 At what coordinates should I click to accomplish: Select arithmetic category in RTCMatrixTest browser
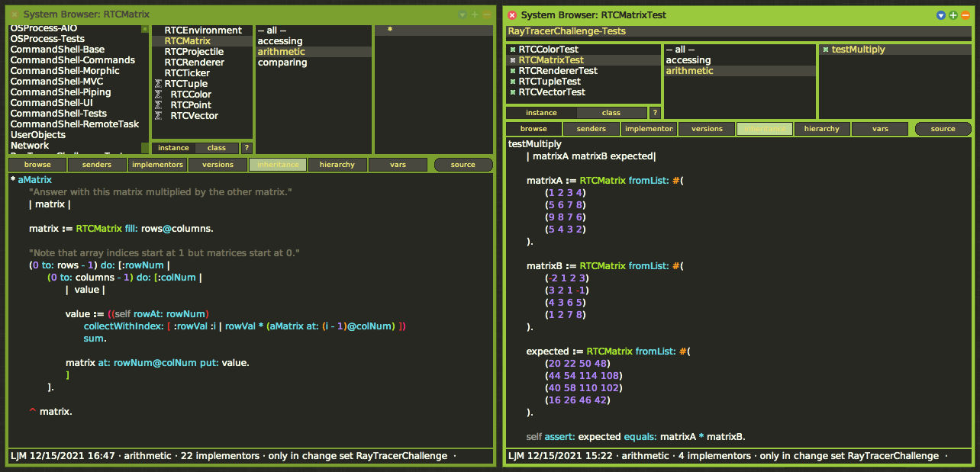[x=740, y=71]
